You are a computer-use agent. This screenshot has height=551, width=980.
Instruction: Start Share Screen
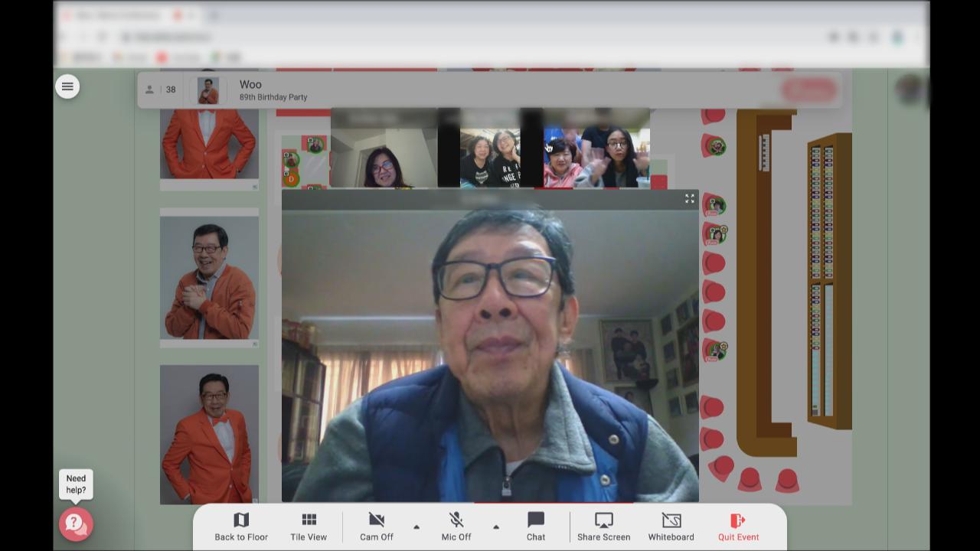coord(603,527)
